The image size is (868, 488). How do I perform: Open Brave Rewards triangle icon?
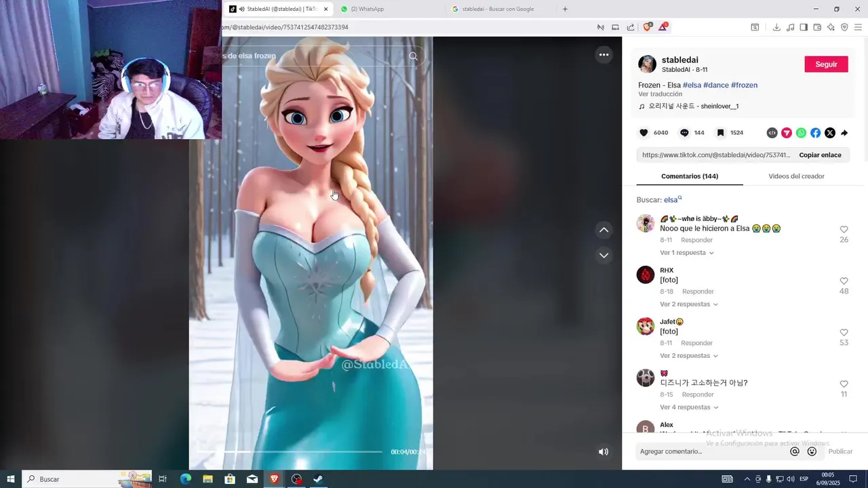point(663,27)
